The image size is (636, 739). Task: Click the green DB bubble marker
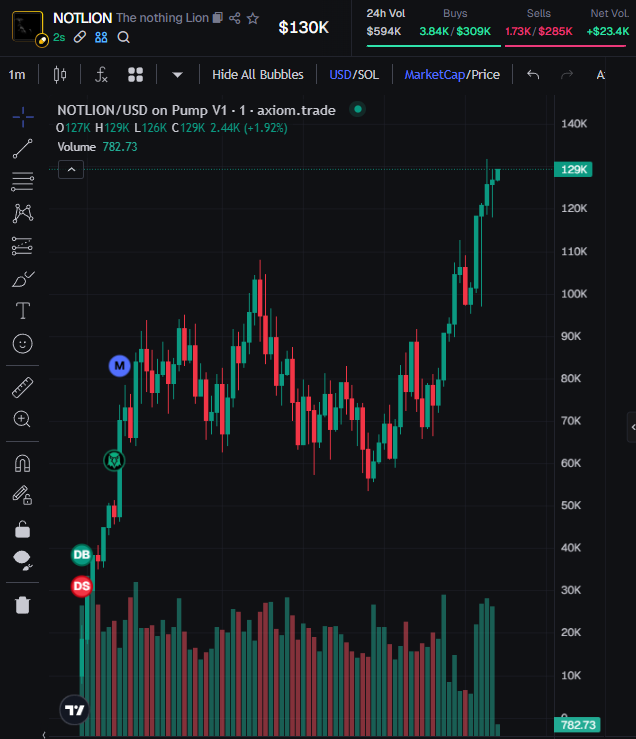[82, 555]
